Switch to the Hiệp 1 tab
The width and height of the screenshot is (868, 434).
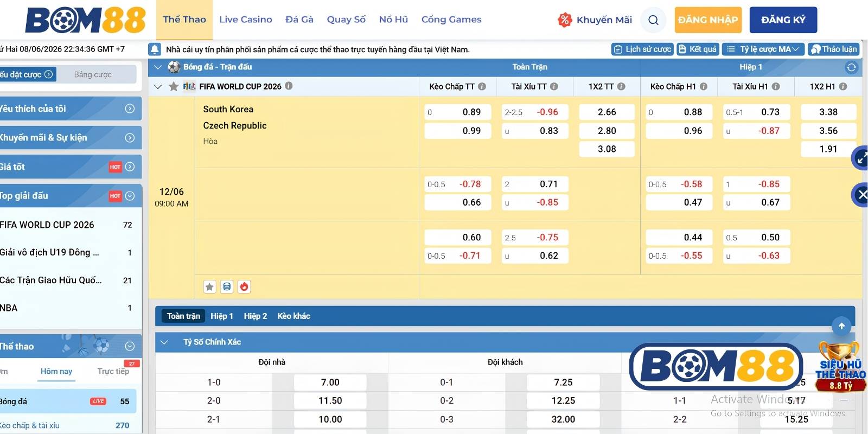coord(222,316)
